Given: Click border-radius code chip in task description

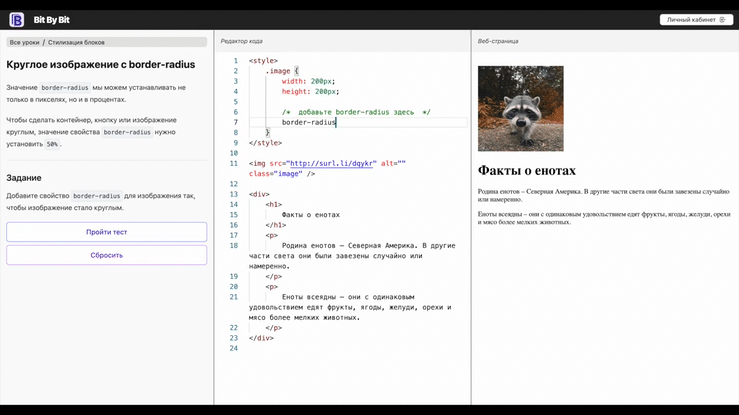Looking at the screenshot, I should click(x=97, y=195).
